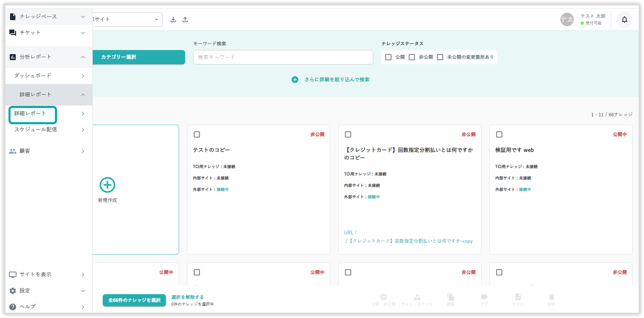
Task: Click the 設定 gear icon
Action: pos(13,290)
